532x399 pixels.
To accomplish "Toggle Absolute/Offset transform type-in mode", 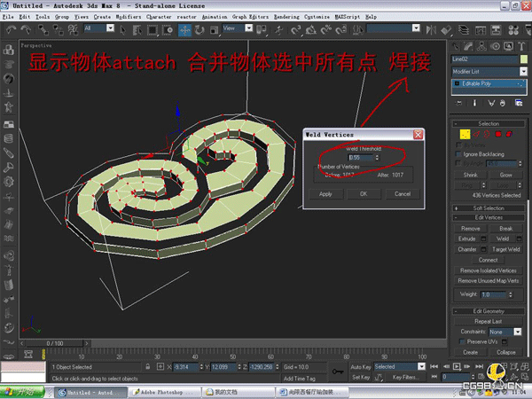I will [x=160, y=367].
